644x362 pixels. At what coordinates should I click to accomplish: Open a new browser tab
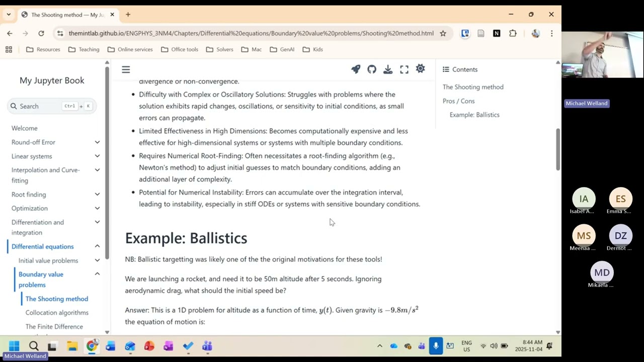point(128,15)
